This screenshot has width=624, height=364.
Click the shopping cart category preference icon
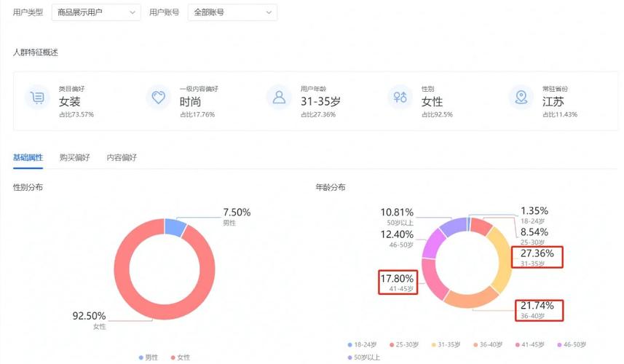pyautogui.click(x=37, y=98)
